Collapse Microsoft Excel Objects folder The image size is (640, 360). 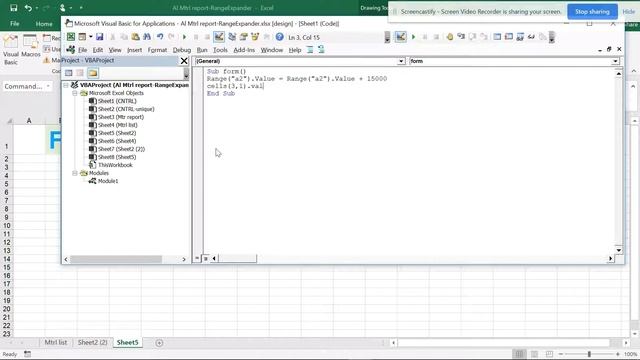tap(75, 93)
